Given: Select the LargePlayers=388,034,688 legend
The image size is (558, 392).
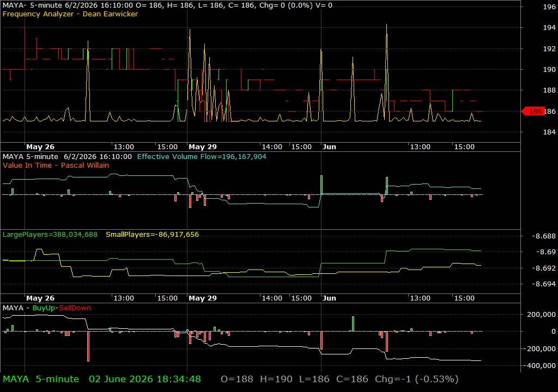Looking at the screenshot, I should coord(50,235).
